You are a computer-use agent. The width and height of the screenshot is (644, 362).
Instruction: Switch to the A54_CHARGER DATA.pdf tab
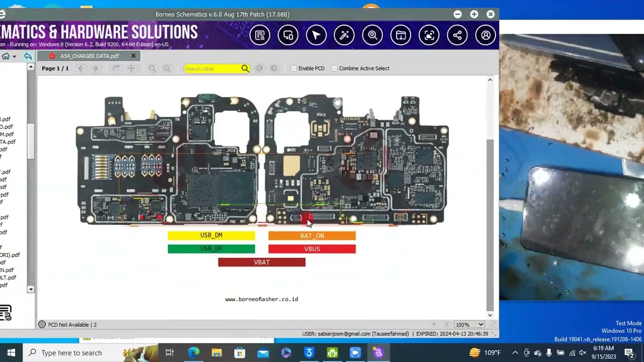click(90, 56)
